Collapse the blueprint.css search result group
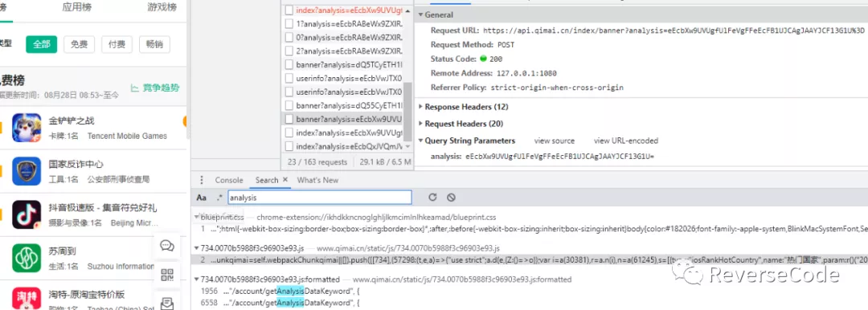 [x=197, y=218]
